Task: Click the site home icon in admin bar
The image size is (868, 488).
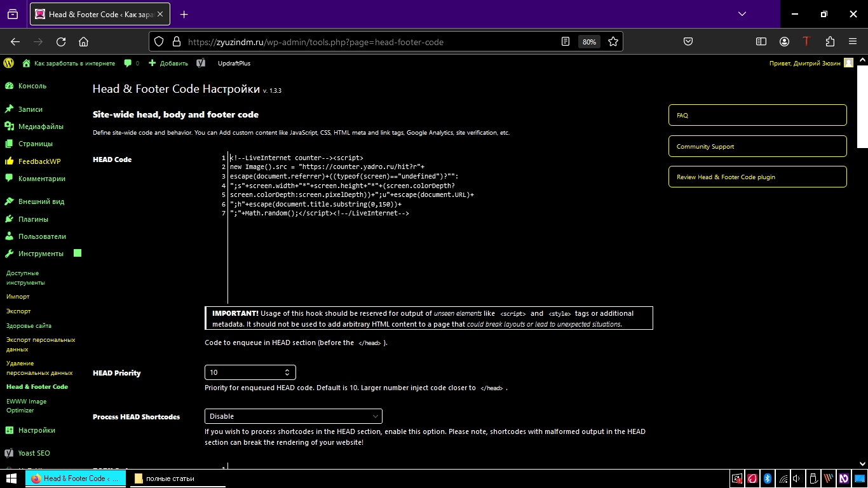Action: 26,63
